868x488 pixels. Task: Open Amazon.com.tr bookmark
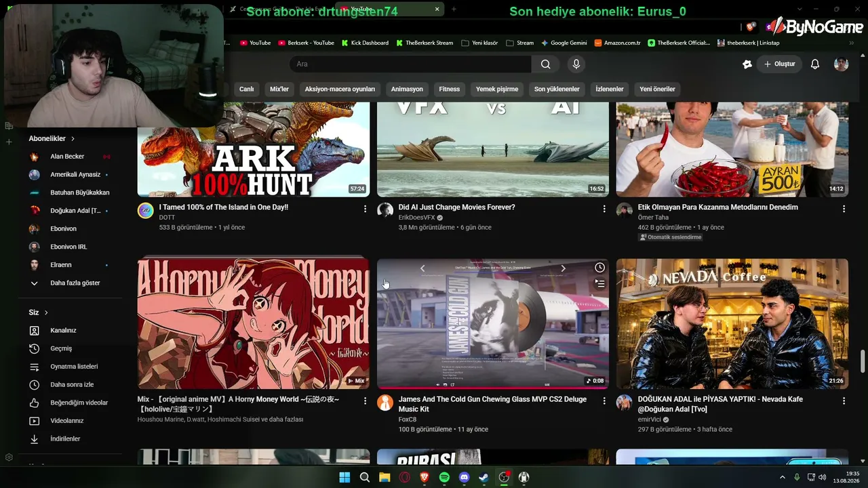617,43
